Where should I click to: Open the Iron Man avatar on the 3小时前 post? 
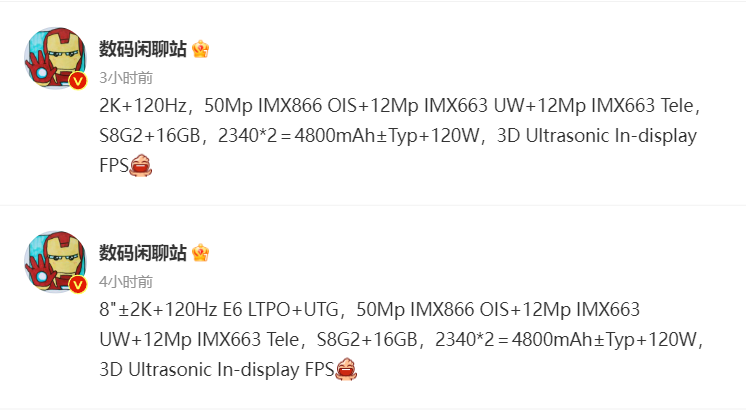pos(56,58)
